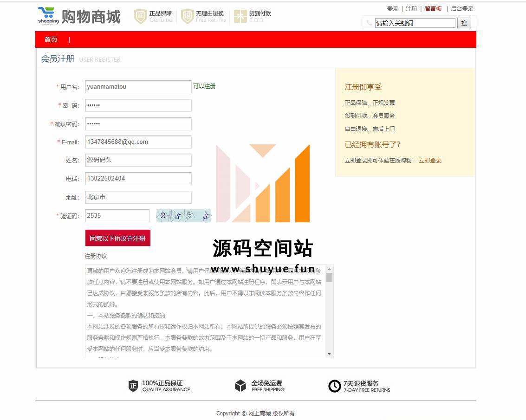Click the 验证码 captcha input field

point(117,216)
